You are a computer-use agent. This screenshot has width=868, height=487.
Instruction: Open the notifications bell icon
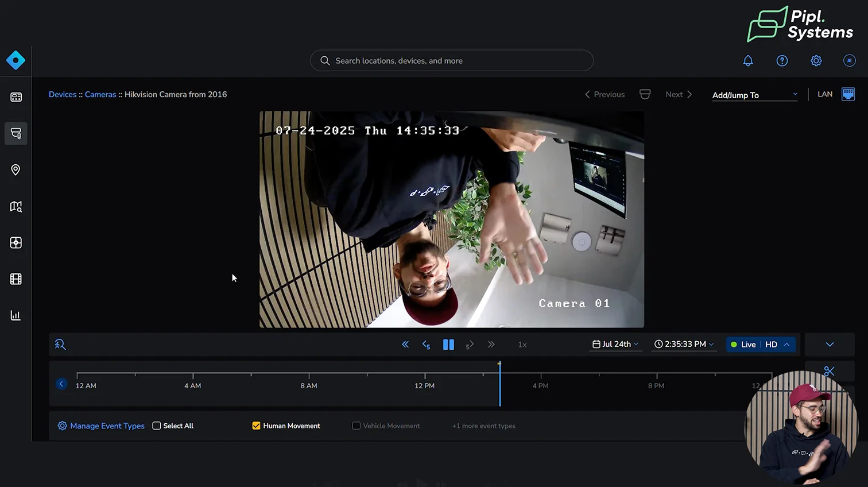click(x=748, y=61)
